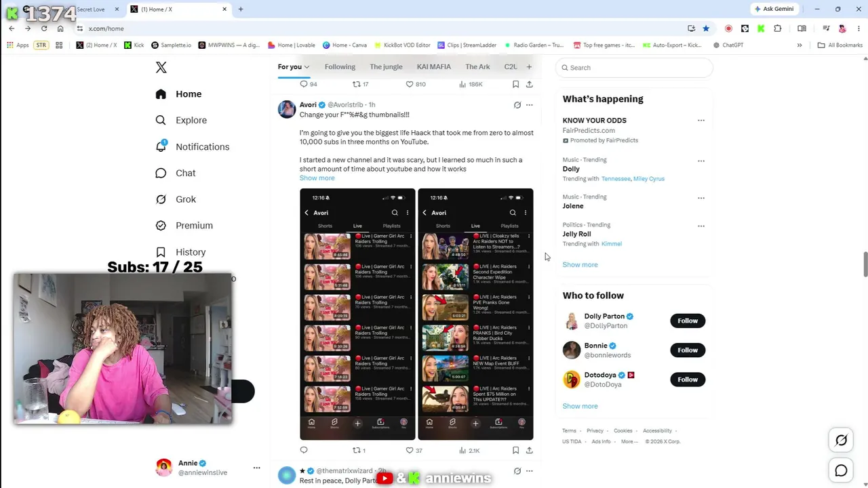Open the left phone screenshot in Avori's post

(357, 314)
